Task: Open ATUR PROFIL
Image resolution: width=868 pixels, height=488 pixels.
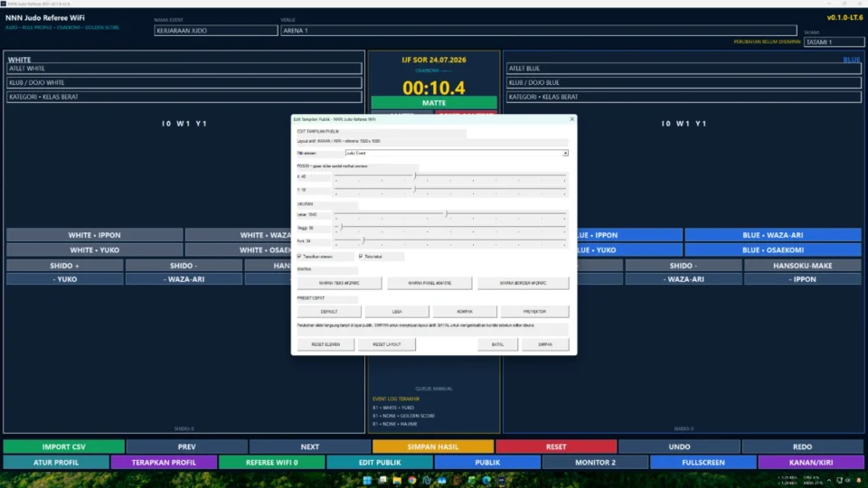Action: (x=56, y=462)
